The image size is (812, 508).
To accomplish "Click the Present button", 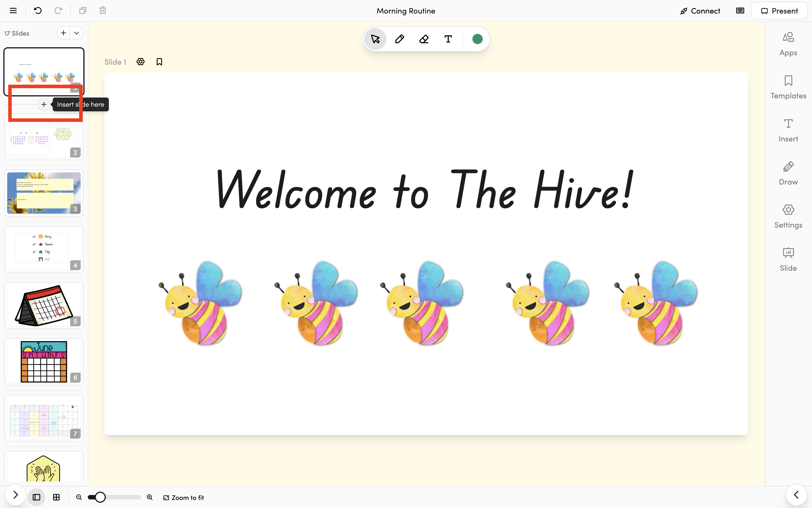I will click(779, 11).
